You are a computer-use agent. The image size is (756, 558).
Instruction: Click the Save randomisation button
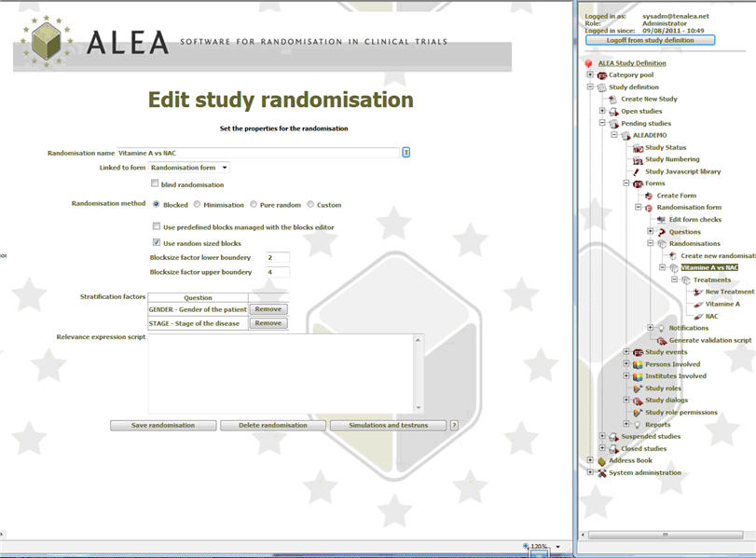[162, 425]
